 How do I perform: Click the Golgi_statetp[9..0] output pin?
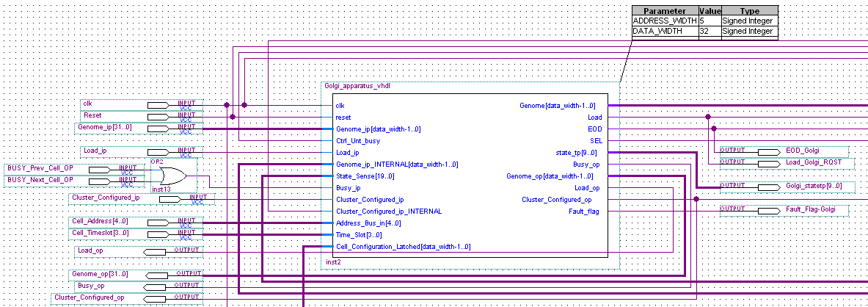pyautogui.click(x=767, y=187)
